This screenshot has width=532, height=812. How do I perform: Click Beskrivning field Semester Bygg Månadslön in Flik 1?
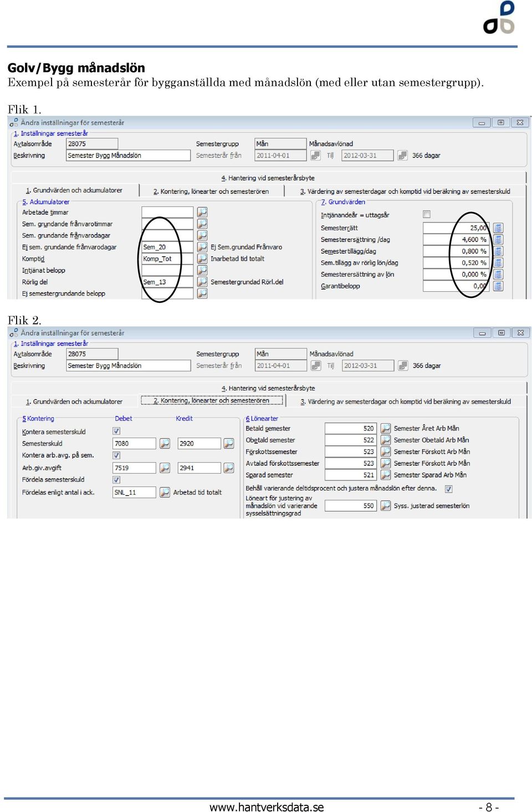128,155
